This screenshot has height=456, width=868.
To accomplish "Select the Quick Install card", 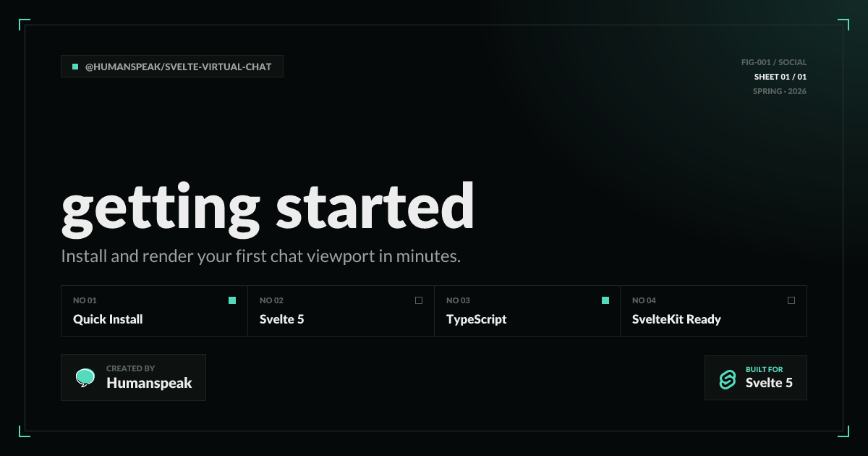I will point(155,311).
